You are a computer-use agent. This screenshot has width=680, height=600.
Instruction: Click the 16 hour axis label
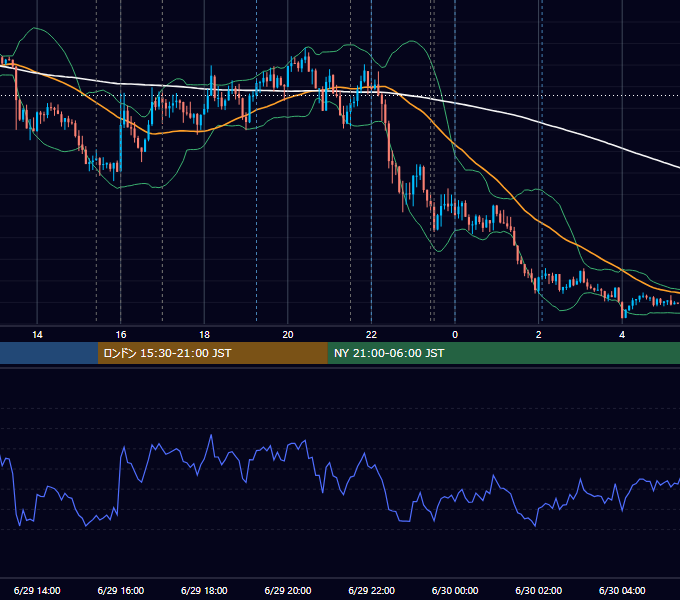click(121, 335)
